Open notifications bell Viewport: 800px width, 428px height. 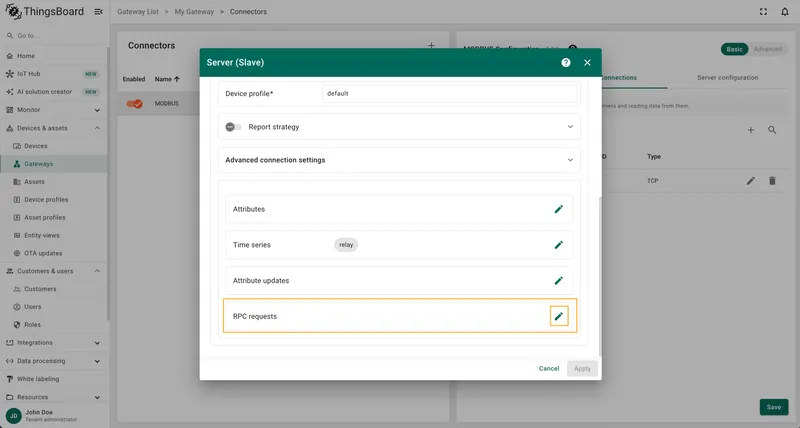pyautogui.click(x=785, y=12)
